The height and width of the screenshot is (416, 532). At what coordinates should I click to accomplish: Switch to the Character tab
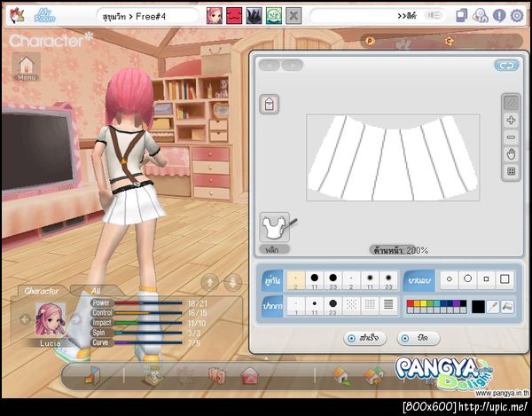coord(42,291)
